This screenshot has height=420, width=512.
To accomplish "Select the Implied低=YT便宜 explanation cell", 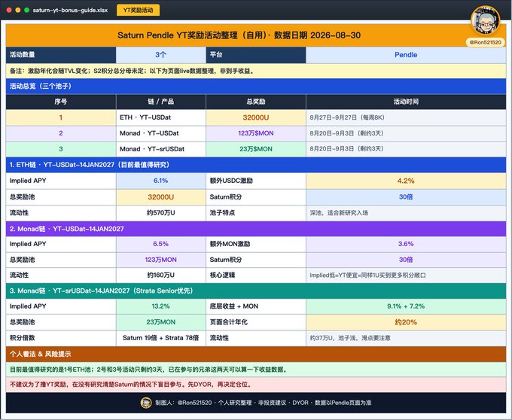I will pos(406,275).
